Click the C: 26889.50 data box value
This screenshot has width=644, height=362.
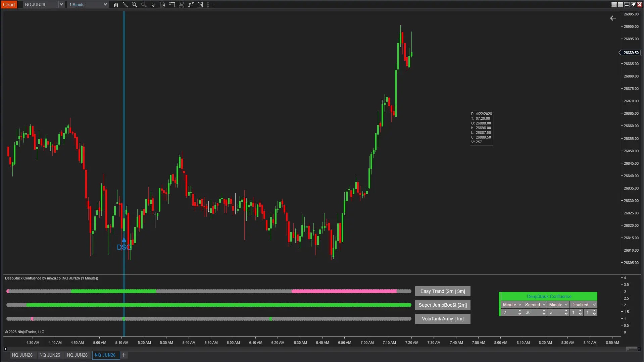coord(481,137)
